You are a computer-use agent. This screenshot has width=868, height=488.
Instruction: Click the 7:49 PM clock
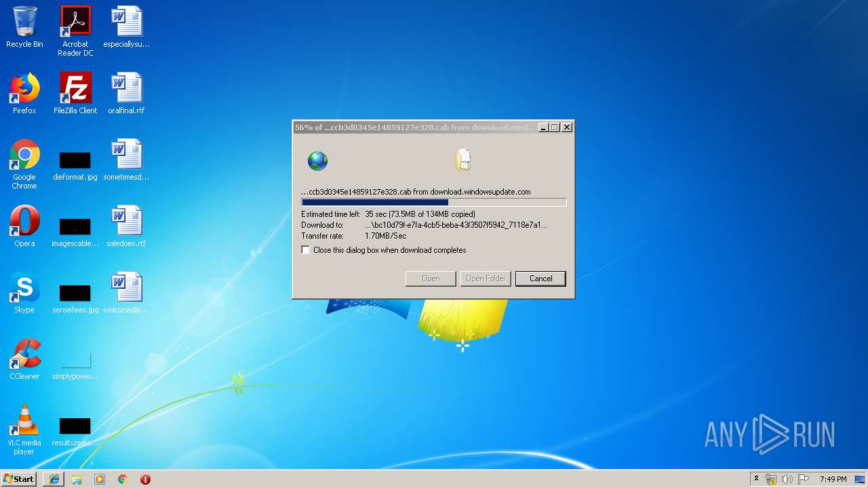click(x=833, y=479)
